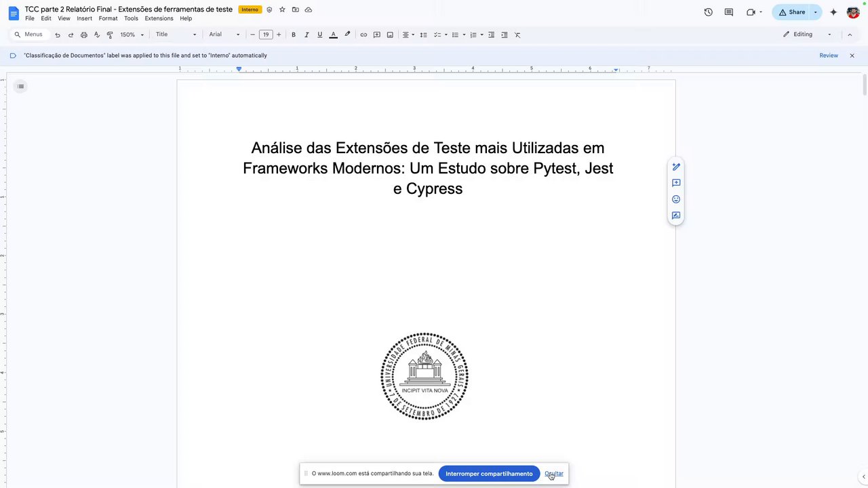Collapse the toolbar menus chevron
This screenshot has width=868, height=488.
click(x=850, y=35)
